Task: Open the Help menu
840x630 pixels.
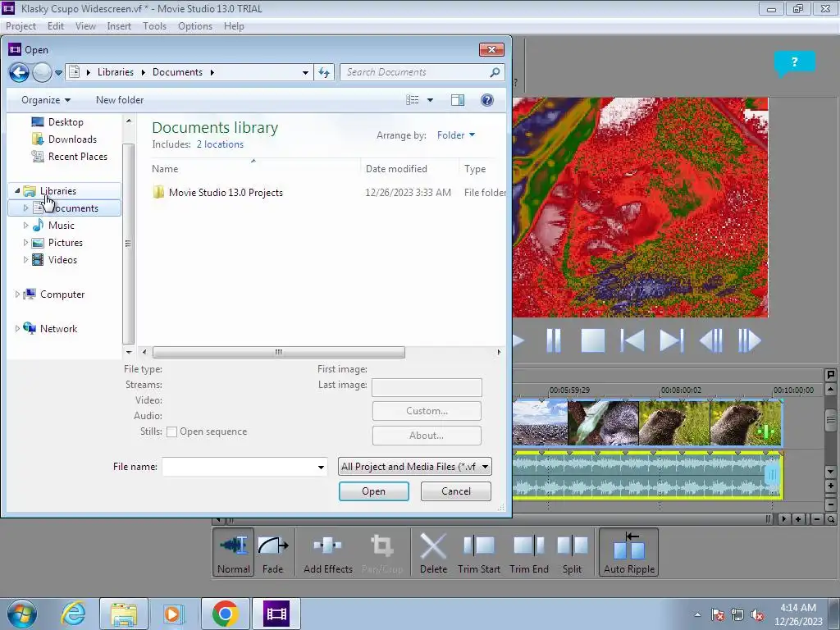Action: [234, 26]
